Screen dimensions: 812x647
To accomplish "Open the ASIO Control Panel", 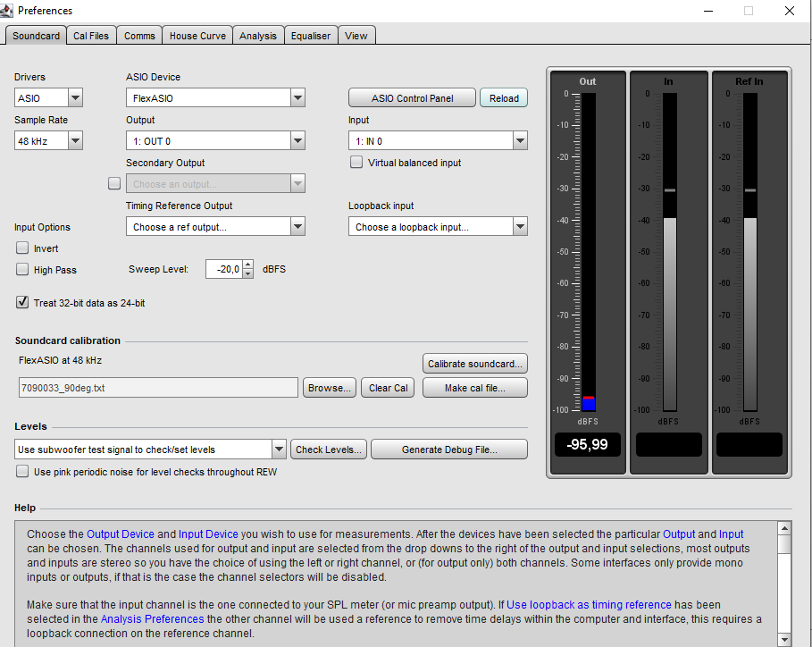I will click(412, 97).
